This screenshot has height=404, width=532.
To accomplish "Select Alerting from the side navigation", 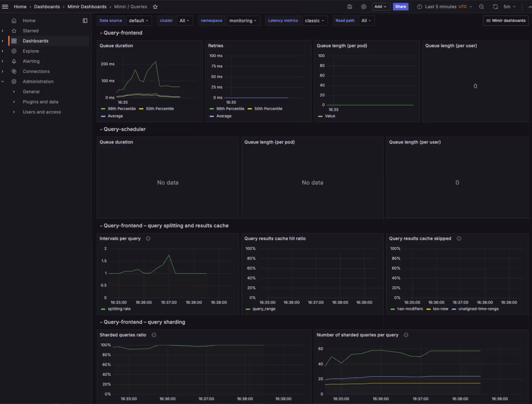I will (31, 61).
